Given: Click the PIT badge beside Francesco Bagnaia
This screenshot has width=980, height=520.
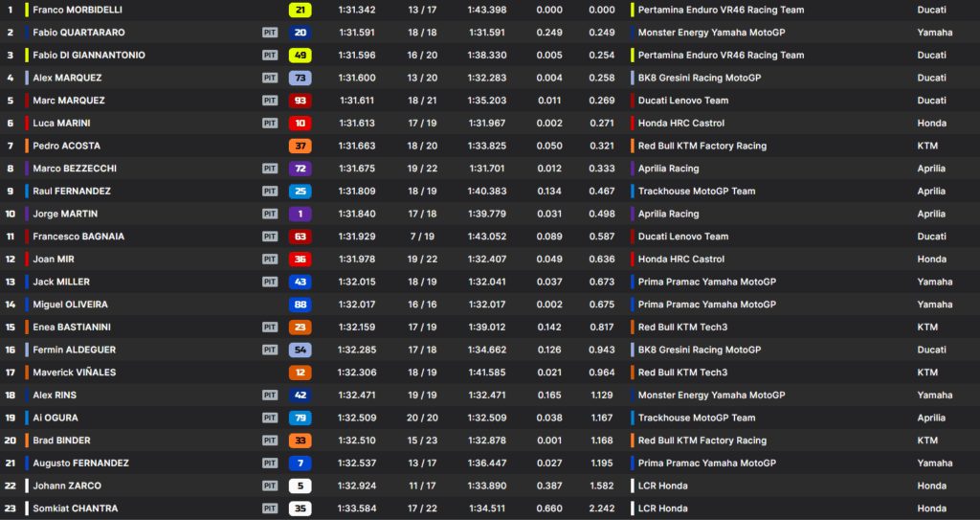Looking at the screenshot, I should 270,237.
